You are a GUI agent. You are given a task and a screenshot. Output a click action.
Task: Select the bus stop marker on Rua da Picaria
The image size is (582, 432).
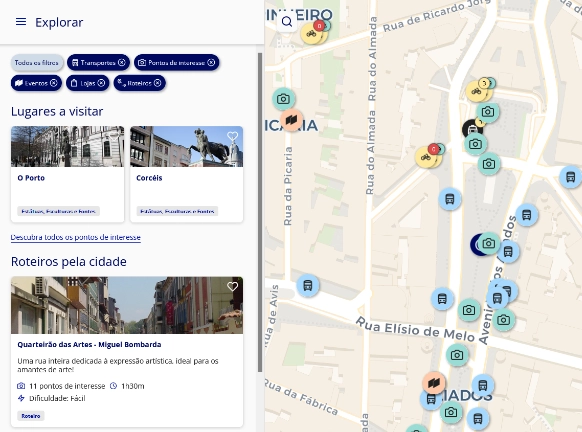point(308,286)
